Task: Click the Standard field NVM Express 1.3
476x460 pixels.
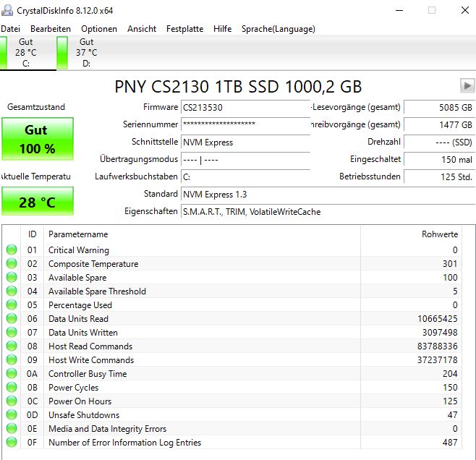Action: 328,194
